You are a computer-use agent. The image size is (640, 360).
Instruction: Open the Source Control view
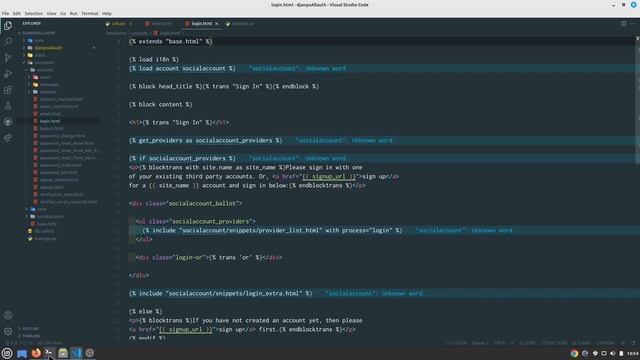pos(8,58)
